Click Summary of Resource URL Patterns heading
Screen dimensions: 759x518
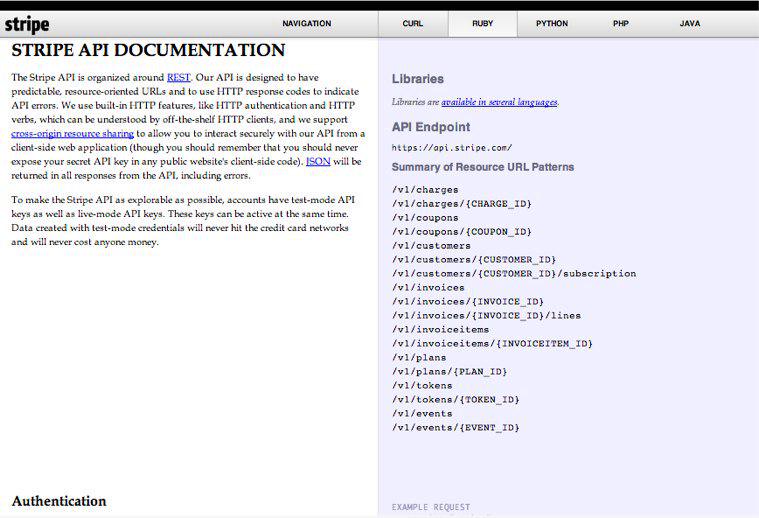[x=483, y=167]
